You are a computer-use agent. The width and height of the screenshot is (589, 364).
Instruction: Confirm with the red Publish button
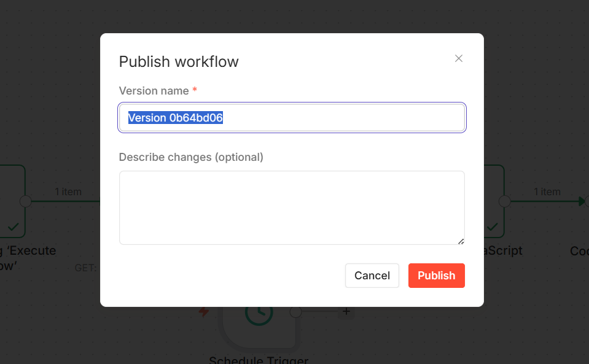coord(436,276)
